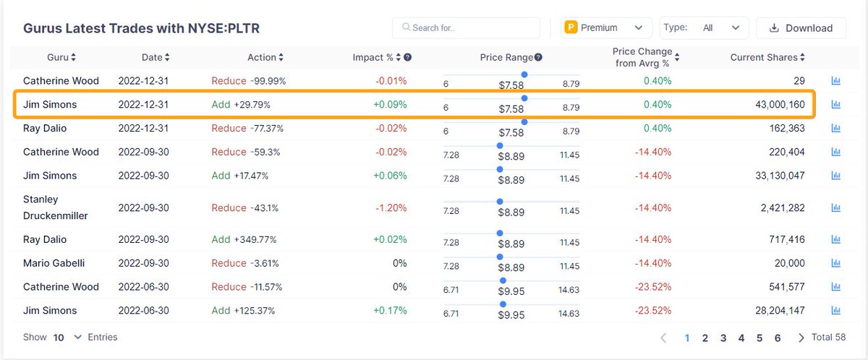Screen dimensions: 868x360
Task: Click 'Reduce -77.37%' action cell
Action: (x=247, y=129)
